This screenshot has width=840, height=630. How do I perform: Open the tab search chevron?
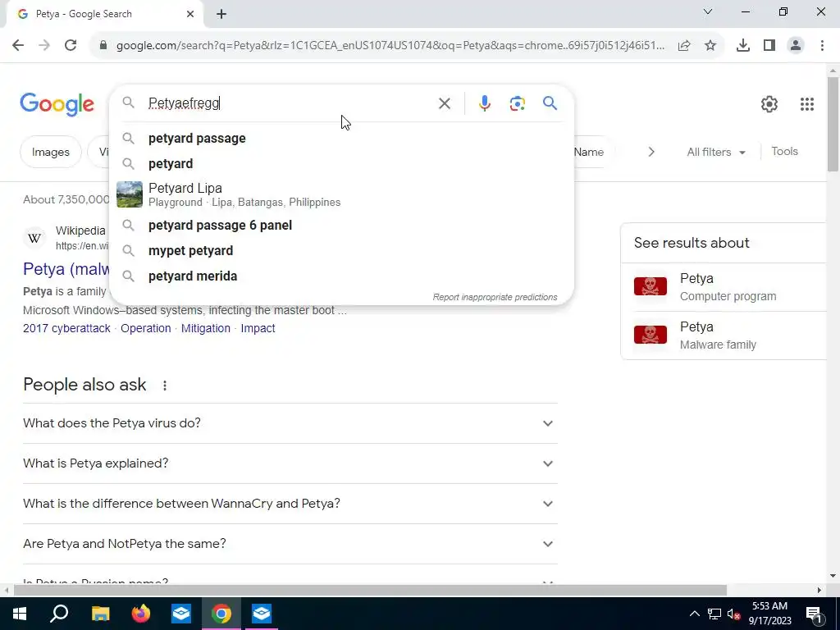[708, 11]
